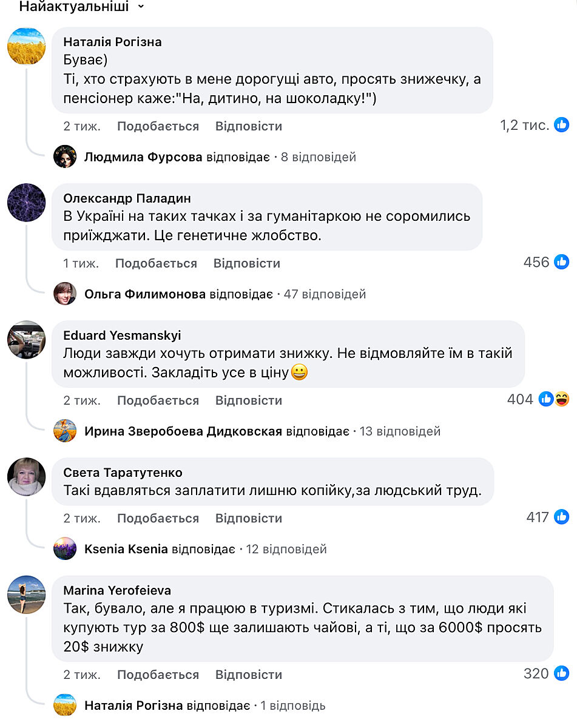The height and width of the screenshot is (728, 577).
Task: Open Наталія Рогізна's wheat field avatar
Action: point(26,46)
